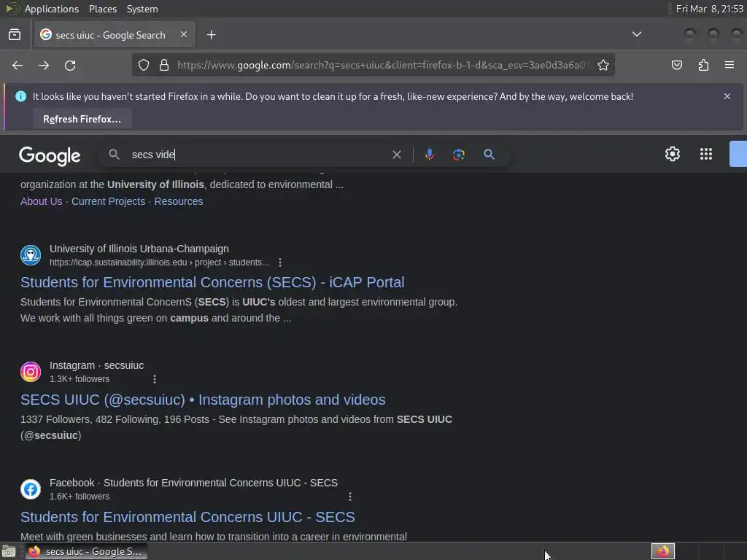Open the Firefox extensions menu
This screenshot has width=747, height=560.
point(703,65)
